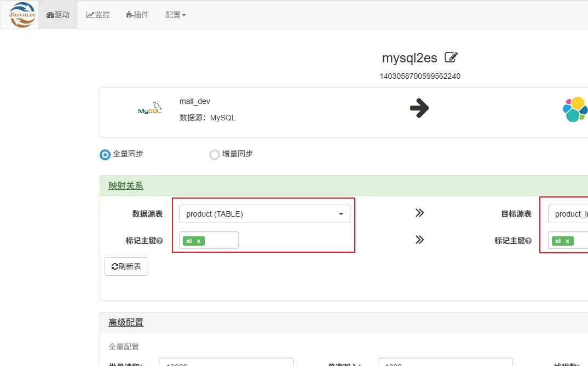Click the 刷新表 button
The width and height of the screenshot is (588, 366).
point(126,266)
